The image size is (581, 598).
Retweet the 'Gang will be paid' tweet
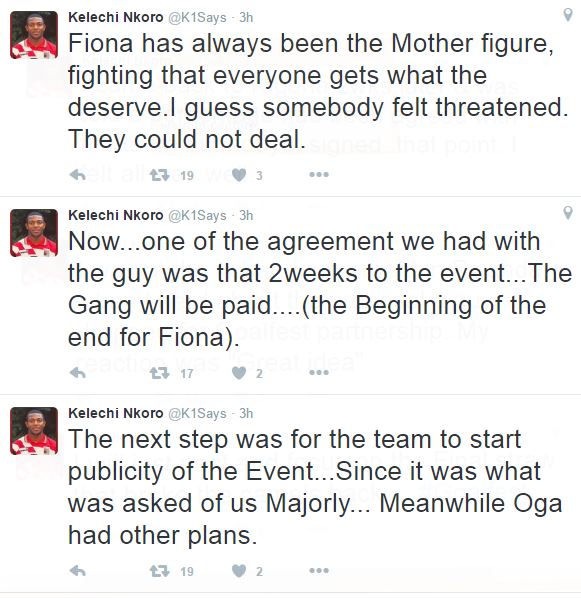[x=159, y=373]
